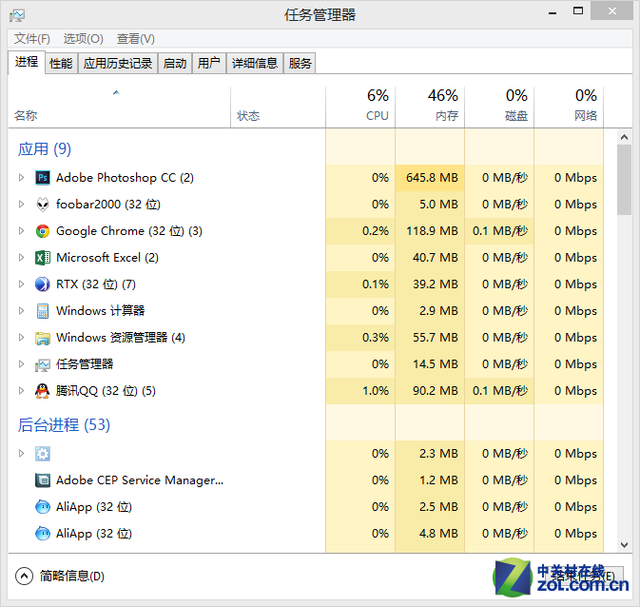This screenshot has height=607, width=640.
Task: Maximize the 任务管理器 window
Action: (x=578, y=11)
